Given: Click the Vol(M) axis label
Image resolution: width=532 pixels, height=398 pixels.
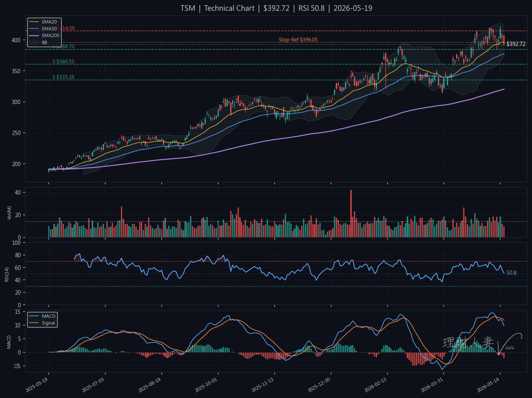Looking at the screenshot, I should coord(9,213).
